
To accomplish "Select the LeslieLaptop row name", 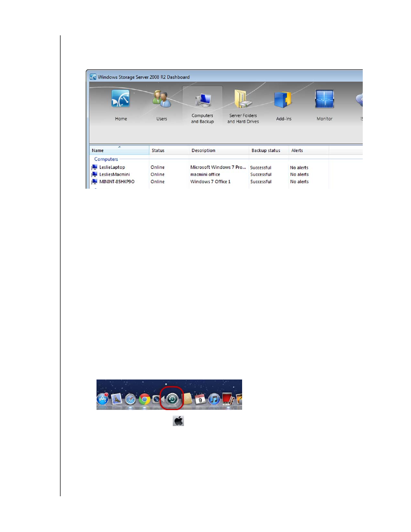I will (112, 167).
